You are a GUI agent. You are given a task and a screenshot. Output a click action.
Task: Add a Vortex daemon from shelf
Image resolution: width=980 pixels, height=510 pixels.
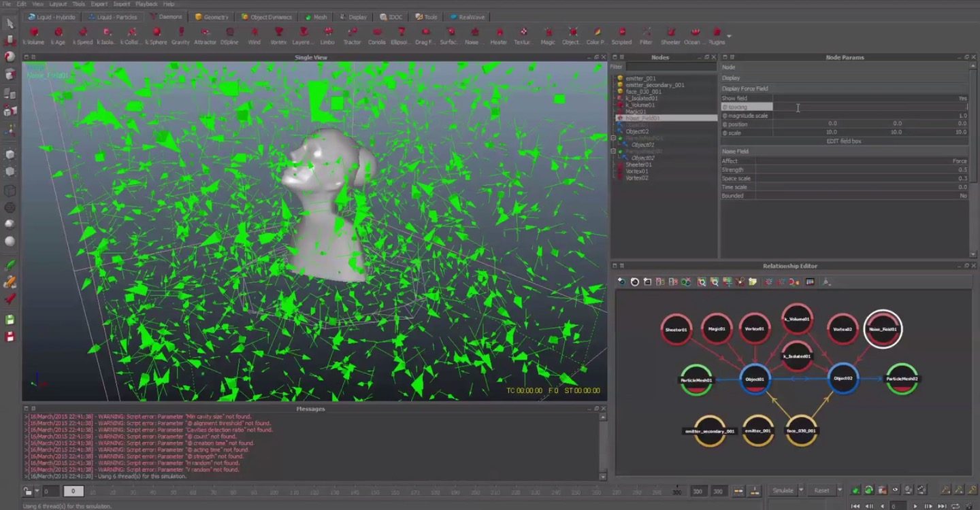click(278, 35)
